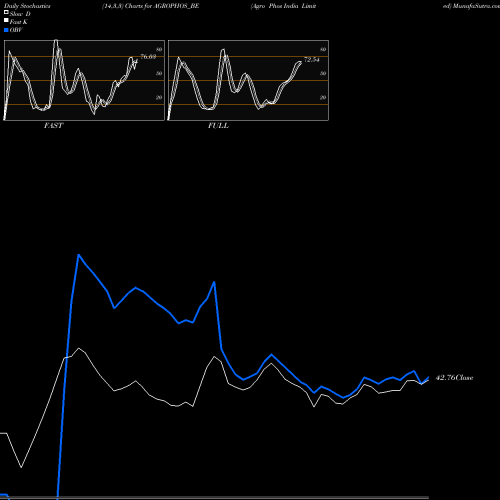Click the Slow D legend swatch

(6, 12)
